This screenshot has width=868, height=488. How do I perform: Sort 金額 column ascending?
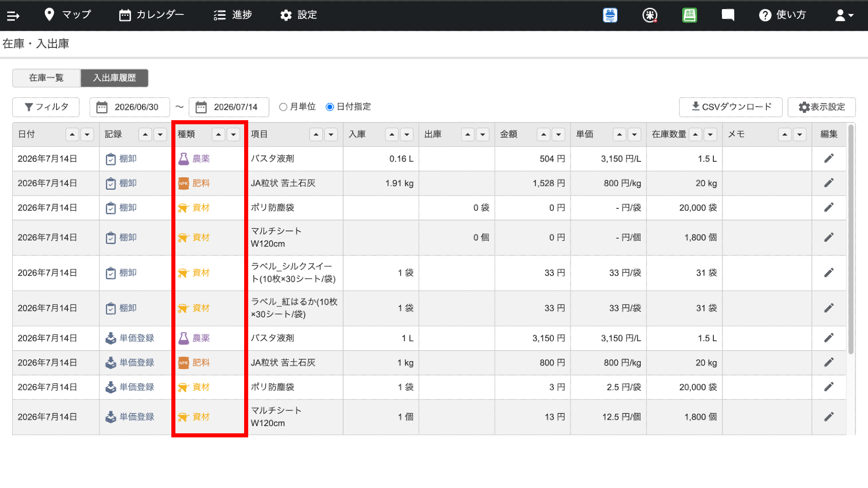[543, 134]
